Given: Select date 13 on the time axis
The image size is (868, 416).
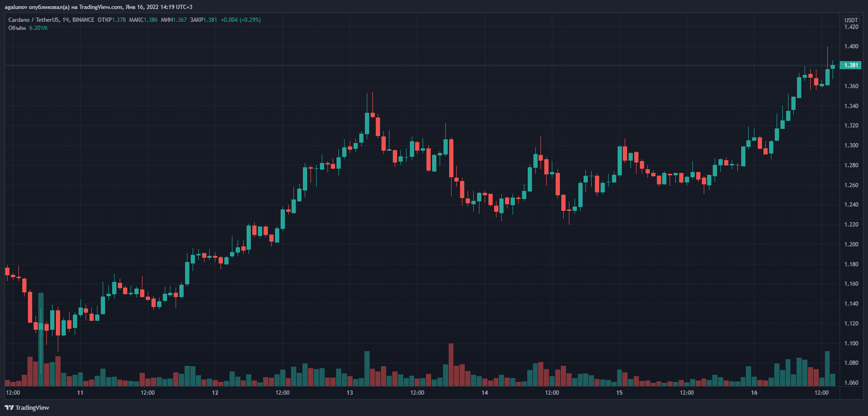Looking at the screenshot, I should click(350, 393).
